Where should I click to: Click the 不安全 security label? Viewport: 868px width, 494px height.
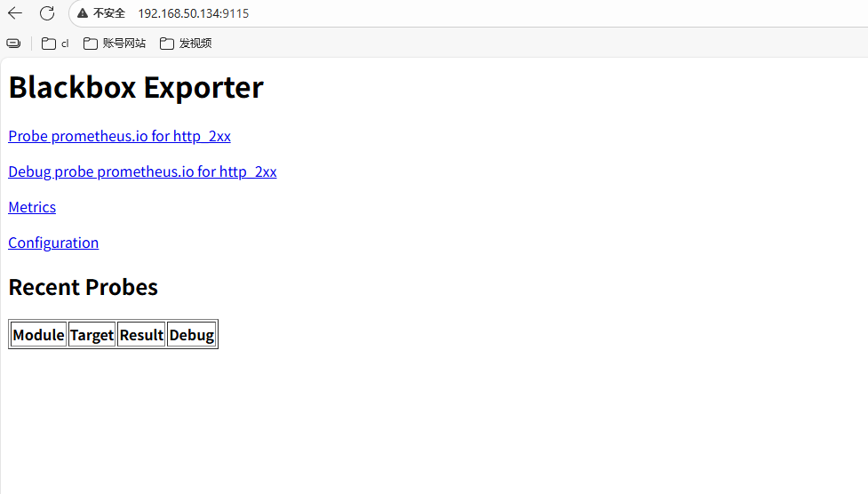109,13
